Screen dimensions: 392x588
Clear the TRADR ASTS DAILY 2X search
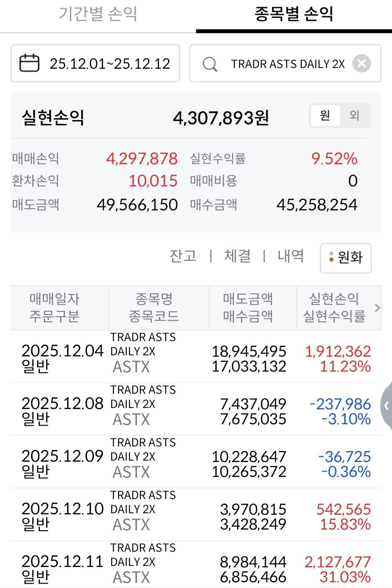coord(361,64)
